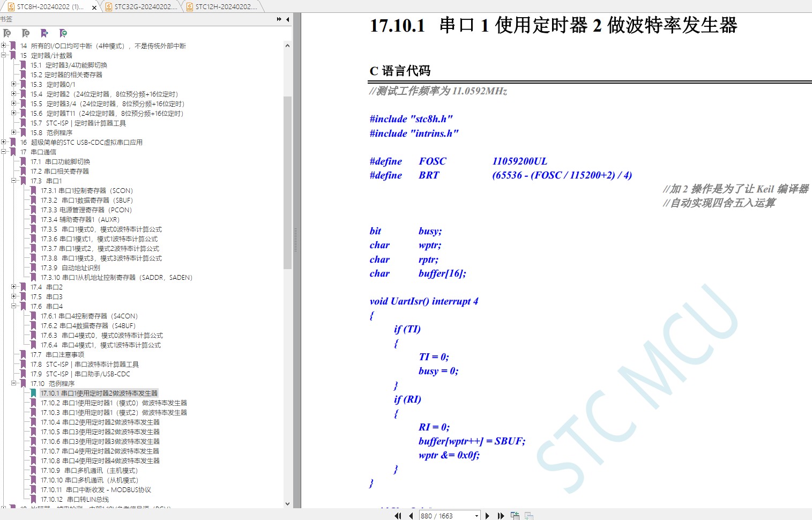Collapse bookmark 17.10 范例程序
The height and width of the screenshot is (520, 812).
[14, 383]
